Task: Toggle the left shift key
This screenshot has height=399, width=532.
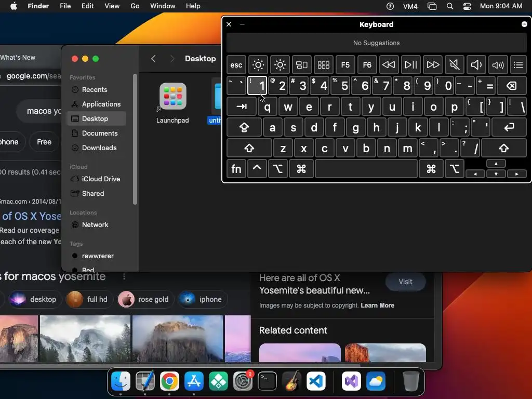Action: point(249,148)
